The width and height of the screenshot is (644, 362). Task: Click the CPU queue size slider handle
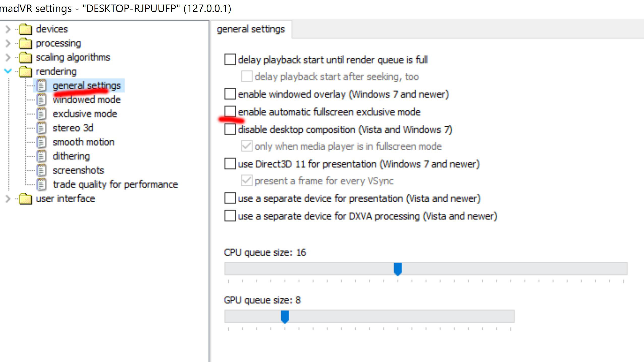tap(398, 269)
